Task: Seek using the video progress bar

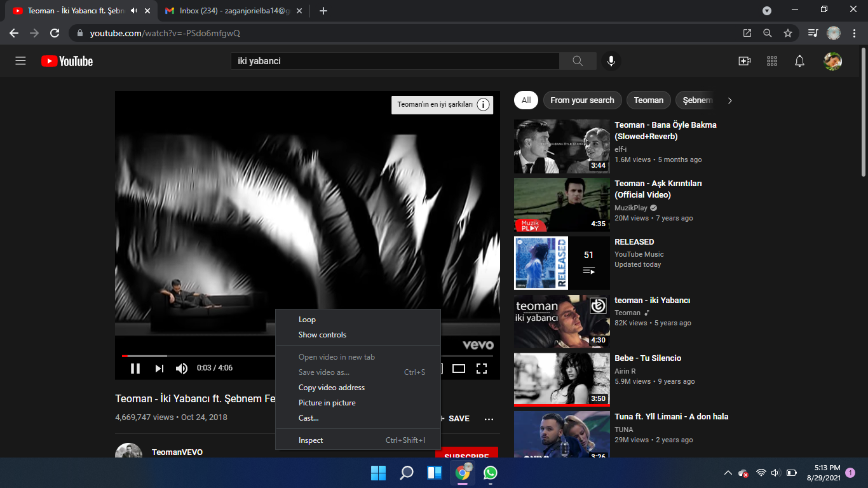Action: (x=308, y=356)
